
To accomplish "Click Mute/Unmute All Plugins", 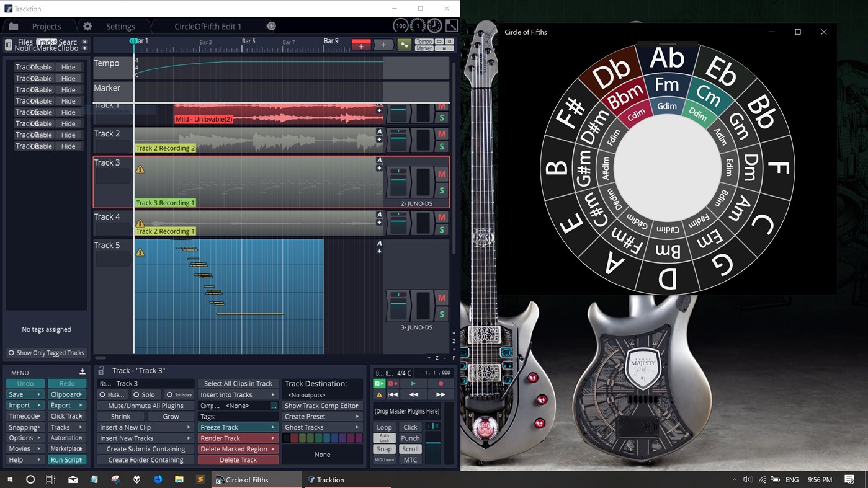I will tap(146, 406).
